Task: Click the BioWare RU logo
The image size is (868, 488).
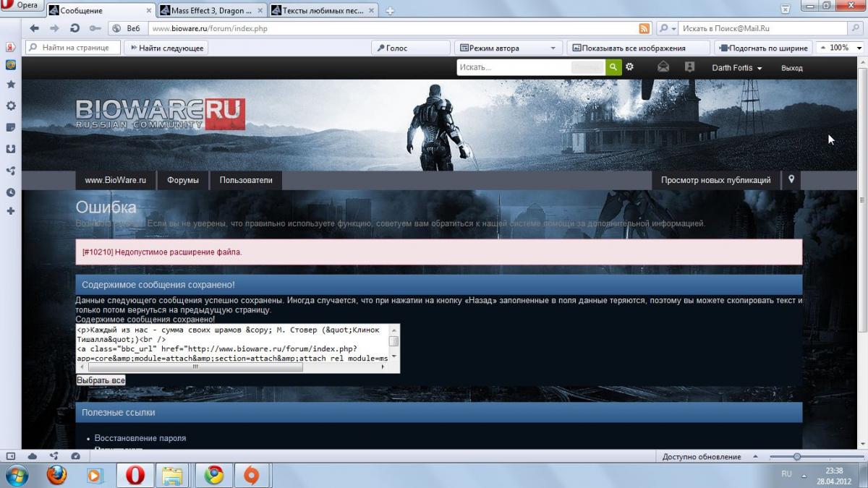Action: [x=161, y=114]
